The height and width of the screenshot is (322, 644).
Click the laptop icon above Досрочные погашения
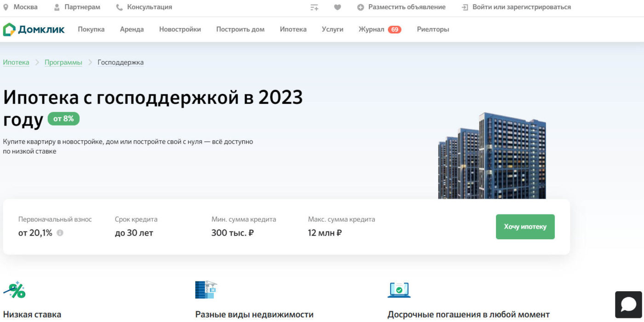(x=399, y=290)
